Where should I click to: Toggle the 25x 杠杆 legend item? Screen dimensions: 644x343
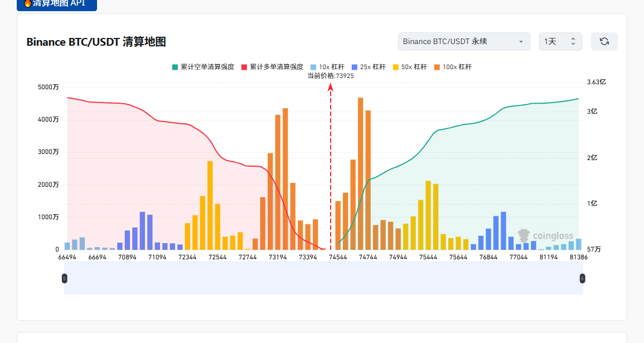coord(369,67)
